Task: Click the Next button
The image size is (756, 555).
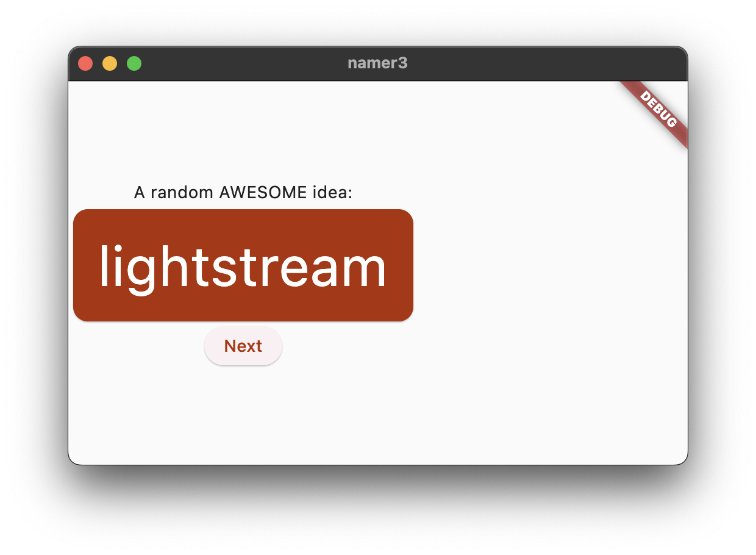Action: pyautogui.click(x=243, y=346)
